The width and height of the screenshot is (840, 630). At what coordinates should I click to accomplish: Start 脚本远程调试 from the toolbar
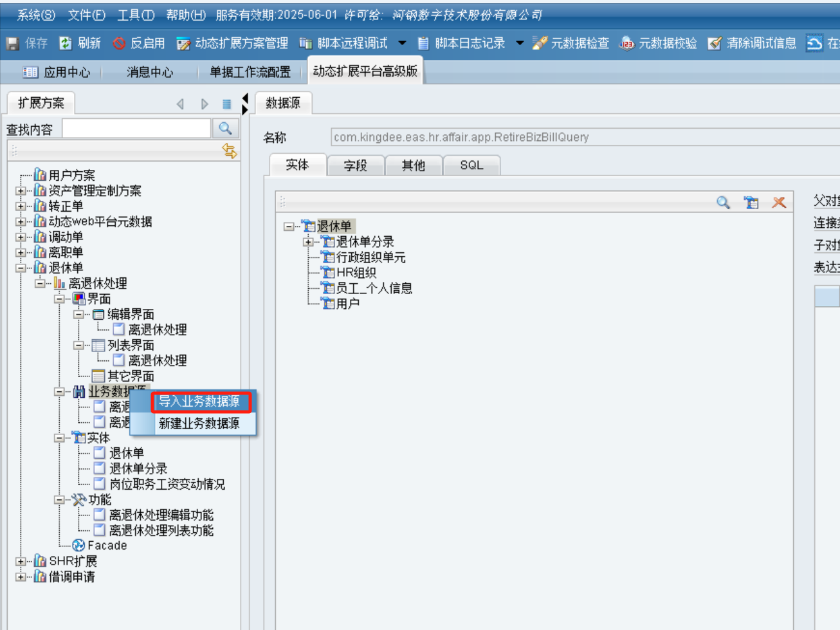tap(343, 43)
